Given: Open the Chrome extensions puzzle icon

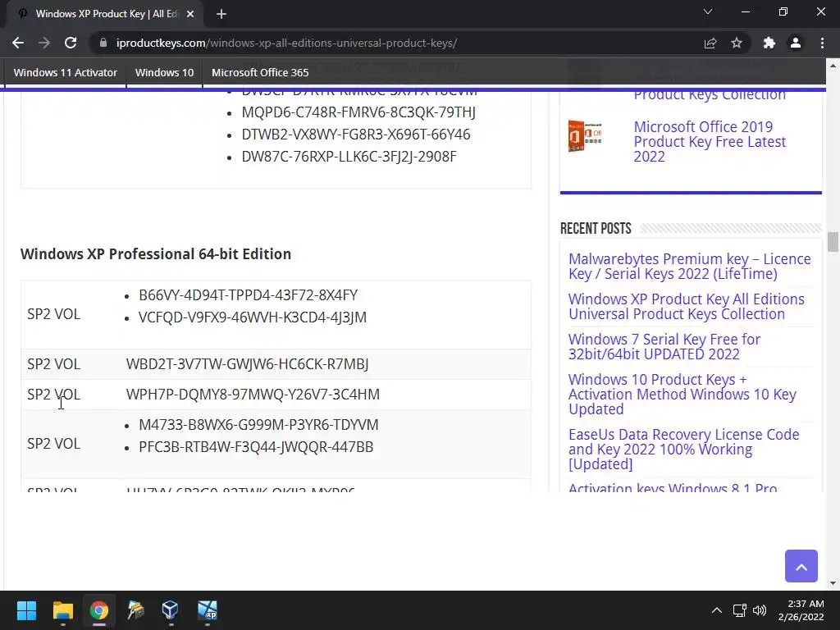Looking at the screenshot, I should [x=769, y=43].
